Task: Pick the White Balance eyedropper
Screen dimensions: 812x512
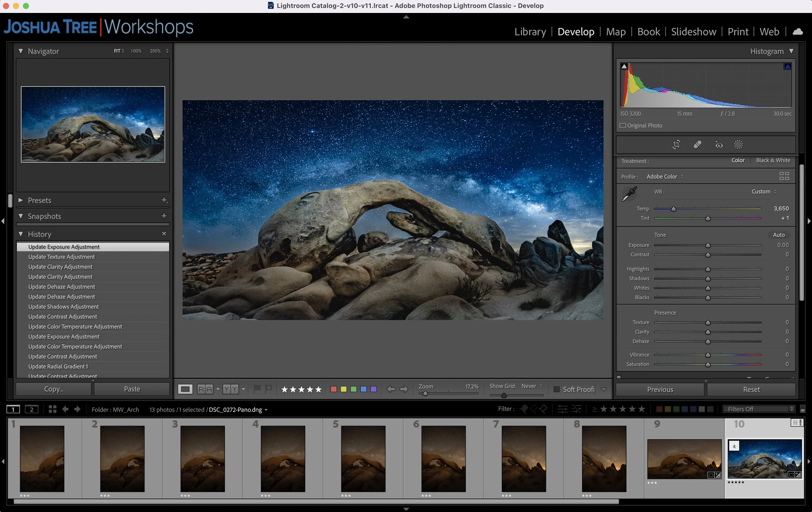Action: point(629,194)
